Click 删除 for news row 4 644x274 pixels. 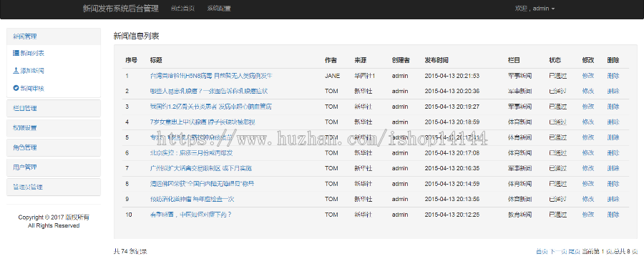(613, 122)
